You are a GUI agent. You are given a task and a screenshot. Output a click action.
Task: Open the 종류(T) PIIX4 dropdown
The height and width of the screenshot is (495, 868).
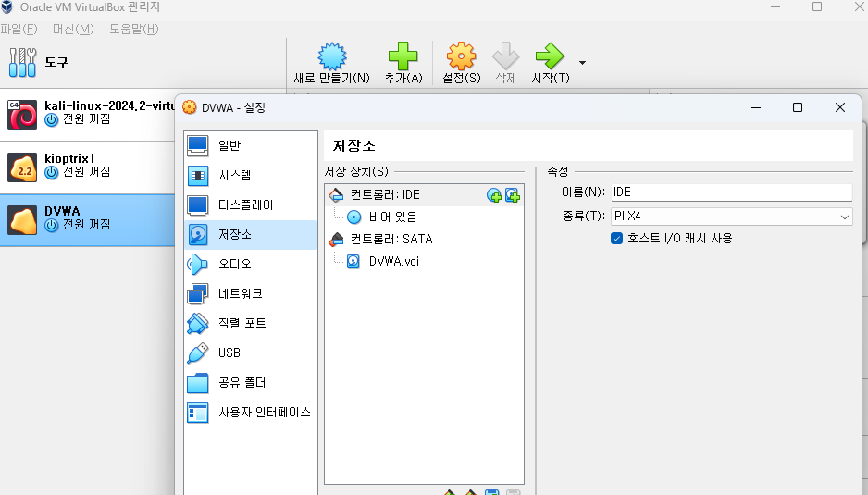point(731,217)
